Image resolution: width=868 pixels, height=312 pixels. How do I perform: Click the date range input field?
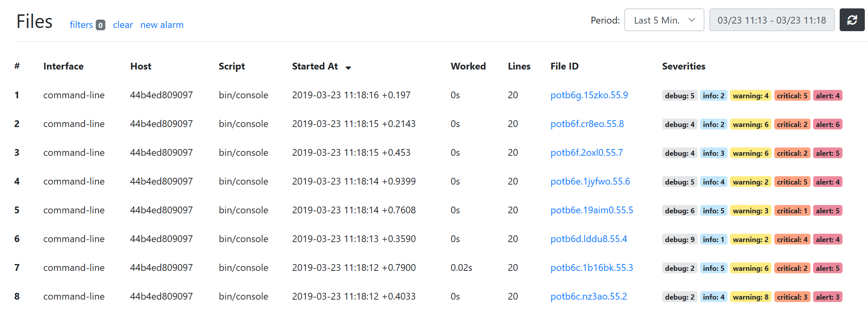(771, 20)
